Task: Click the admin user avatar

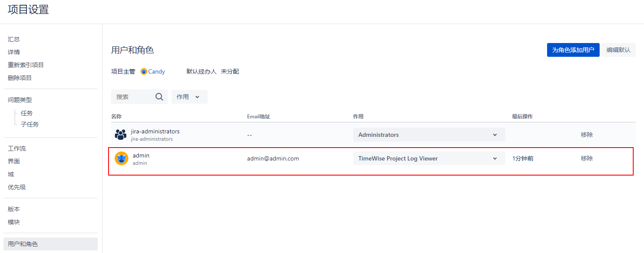Action: point(121,158)
